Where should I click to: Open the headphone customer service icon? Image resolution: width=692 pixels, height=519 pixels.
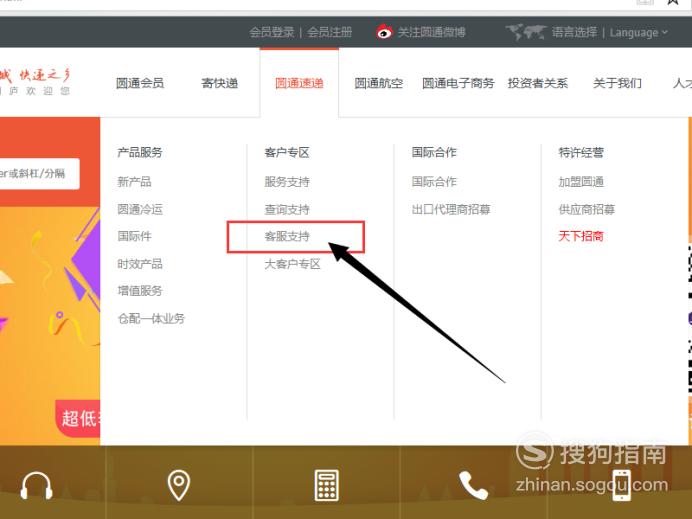point(37,485)
